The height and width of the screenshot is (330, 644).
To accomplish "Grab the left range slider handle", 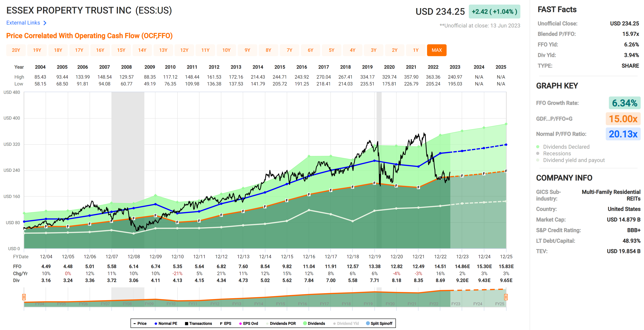I will [24, 297].
